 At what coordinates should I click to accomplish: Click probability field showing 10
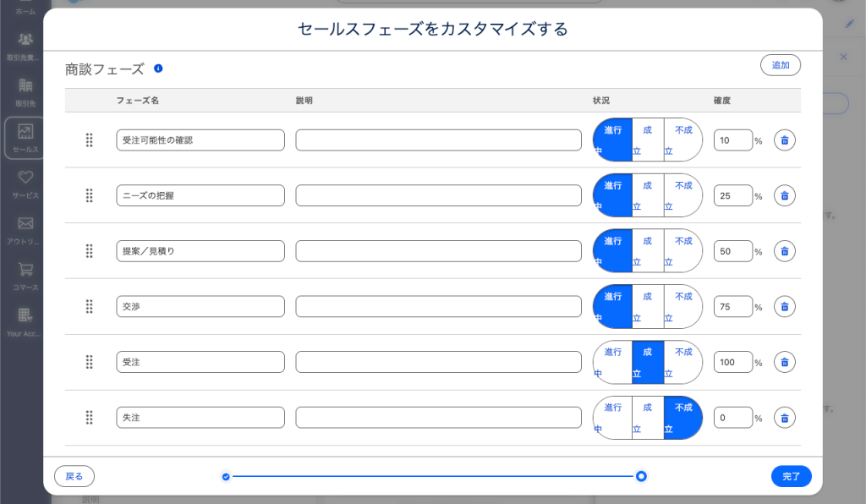pos(733,140)
